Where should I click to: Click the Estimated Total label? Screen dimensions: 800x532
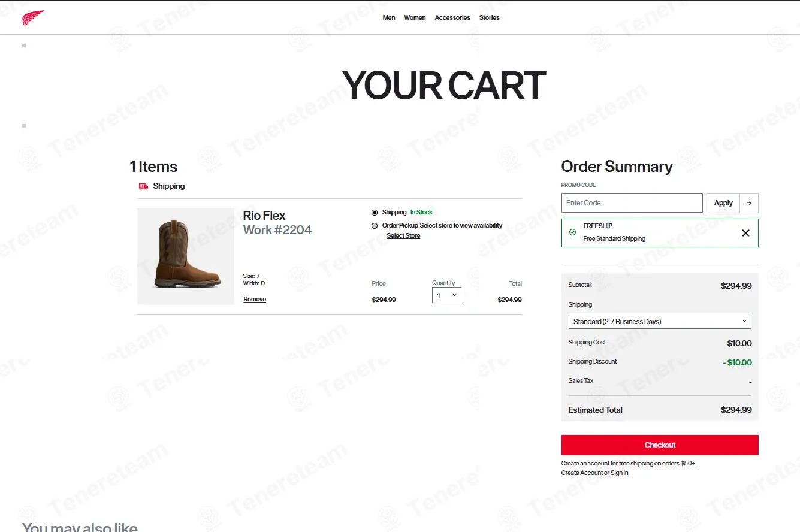(595, 410)
